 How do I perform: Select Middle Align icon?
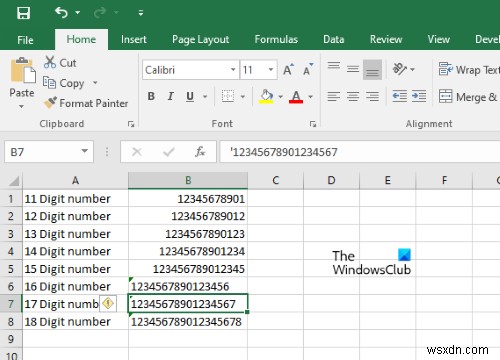[353, 69]
